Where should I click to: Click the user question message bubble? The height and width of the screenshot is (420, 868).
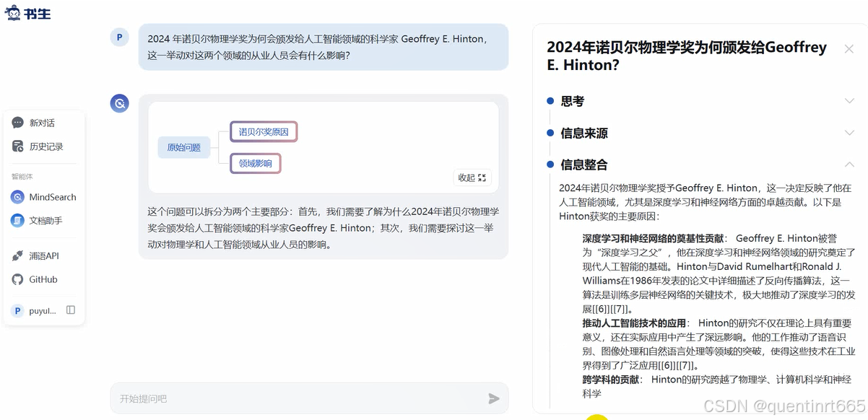pyautogui.click(x=324, y=47)
